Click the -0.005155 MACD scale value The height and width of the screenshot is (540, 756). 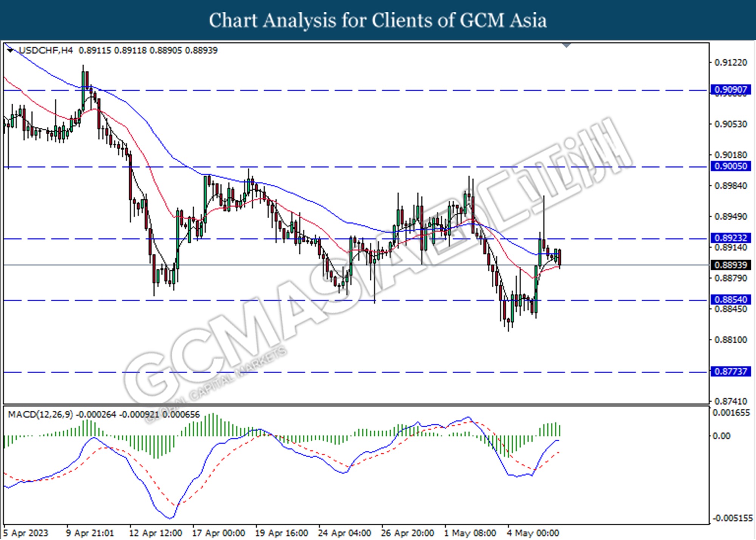[733, 518]
